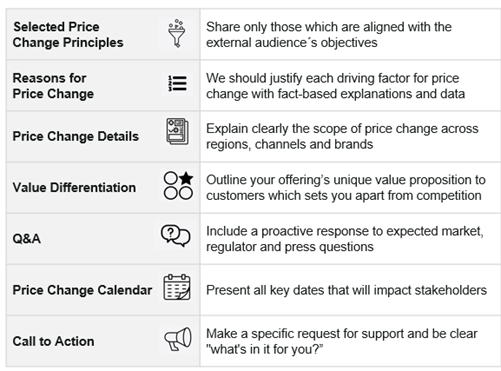Select the Price Change Details heading

point(76,136)
